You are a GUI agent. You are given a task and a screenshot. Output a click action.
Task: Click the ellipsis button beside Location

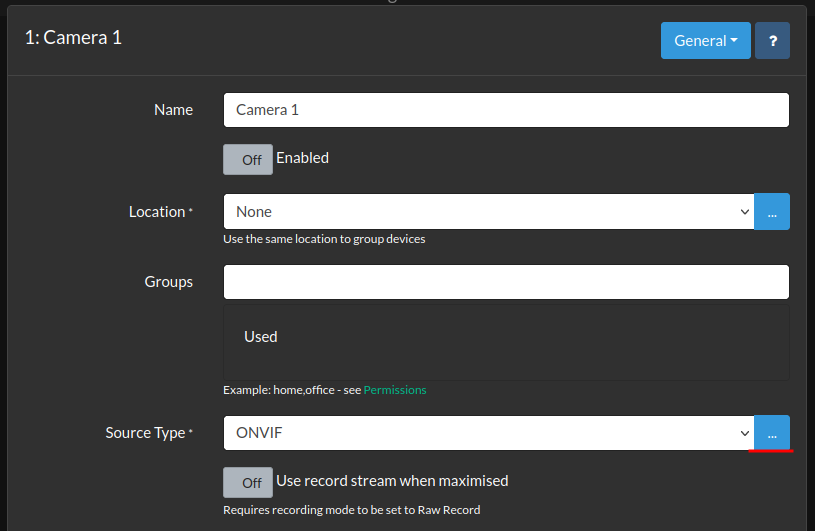(772, 211)
